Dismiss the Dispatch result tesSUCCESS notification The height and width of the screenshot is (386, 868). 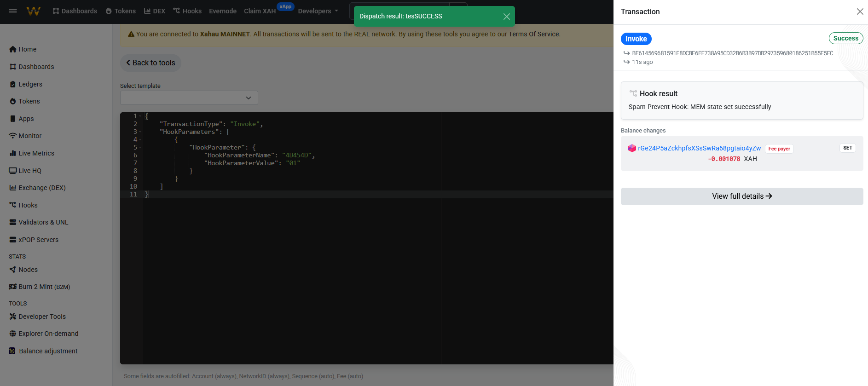pyautogui.click(x=506, y=17)
